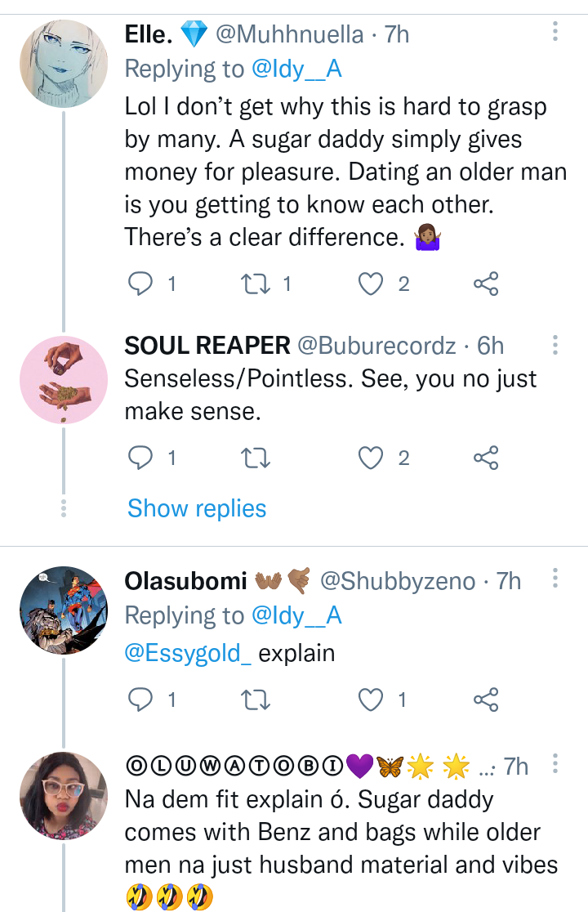
Task: Reply to Olasubomi's tweet
Action: coord(142,700)
